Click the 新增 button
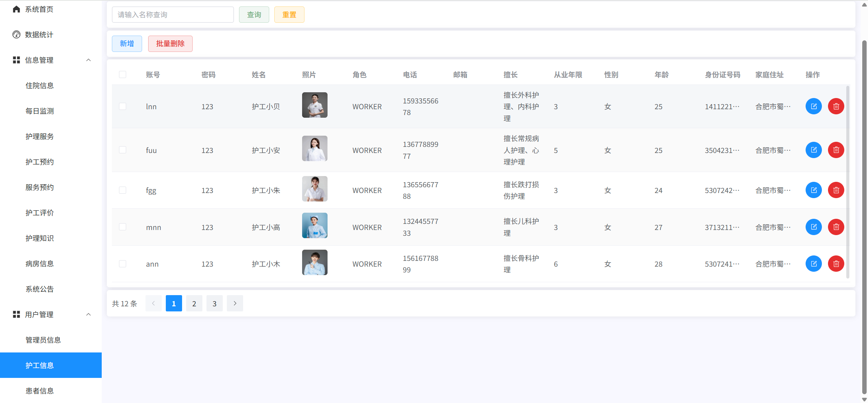This screenshot has width=868, height=403. [x=127, y=44]
